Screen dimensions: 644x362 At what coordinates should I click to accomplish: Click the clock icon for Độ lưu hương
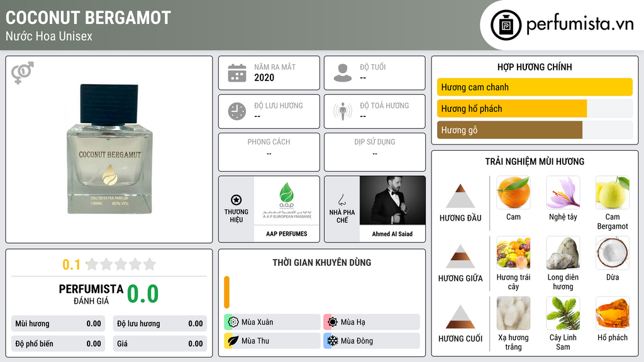[237, 111]
